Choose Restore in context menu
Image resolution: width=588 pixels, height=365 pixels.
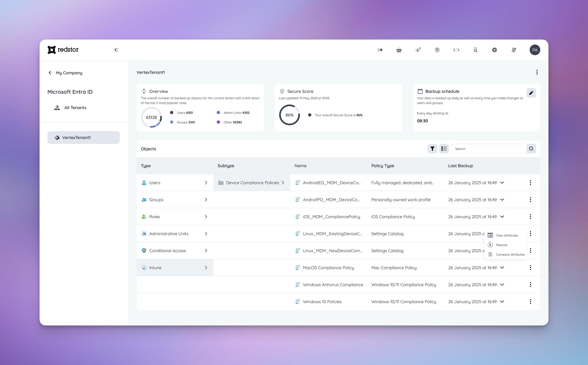click(505, 245)
